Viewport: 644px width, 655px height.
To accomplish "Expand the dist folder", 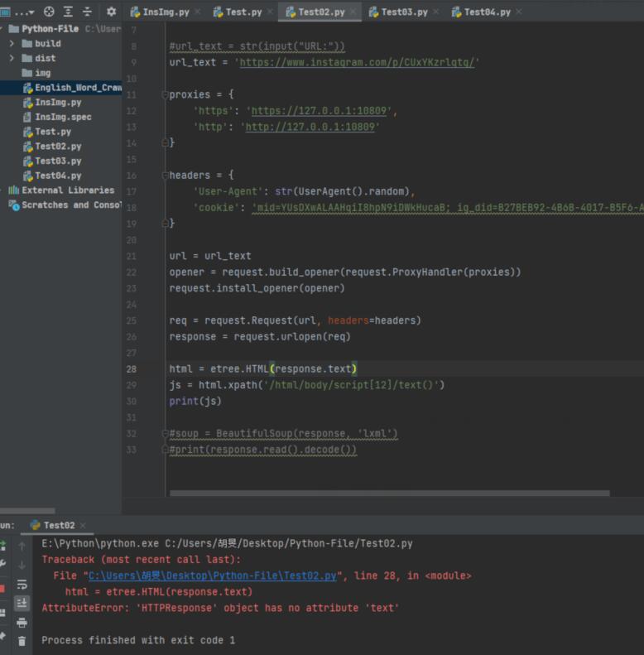I will (x=12, y=58).
